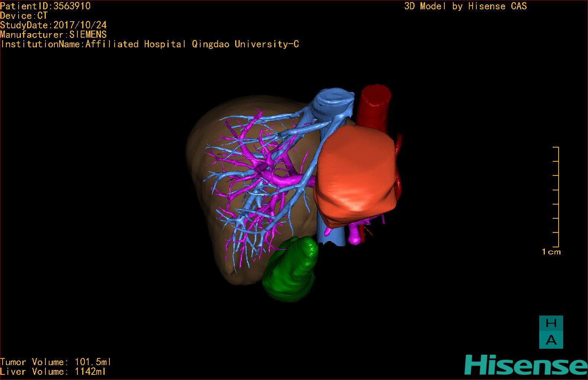Click the Device:CT label
588x380 pixels.
[24, 16]
